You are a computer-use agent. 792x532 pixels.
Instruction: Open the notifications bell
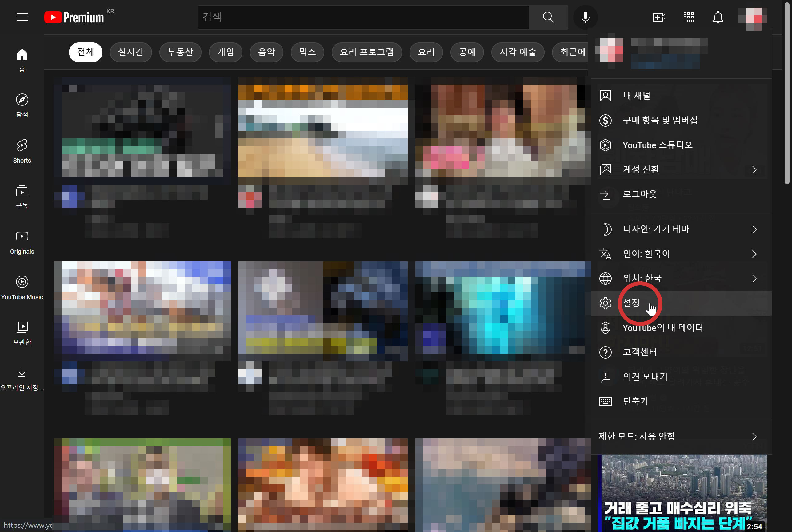tap(718, 17)
